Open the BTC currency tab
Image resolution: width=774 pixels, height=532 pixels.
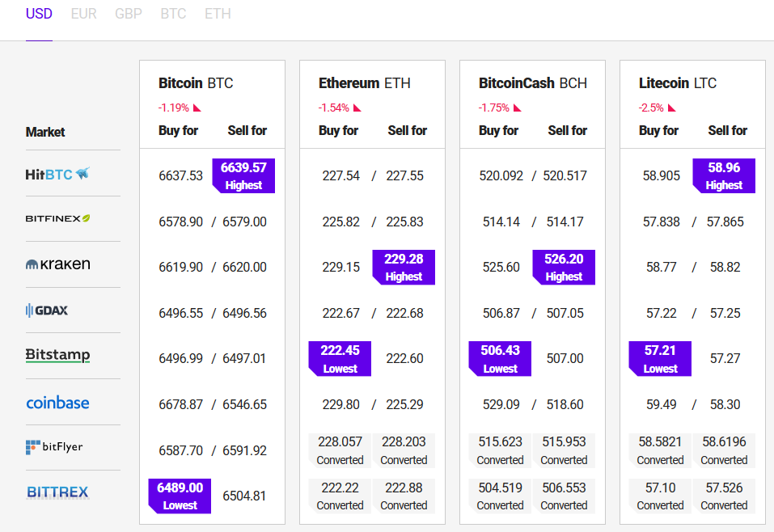pos(173,14)
